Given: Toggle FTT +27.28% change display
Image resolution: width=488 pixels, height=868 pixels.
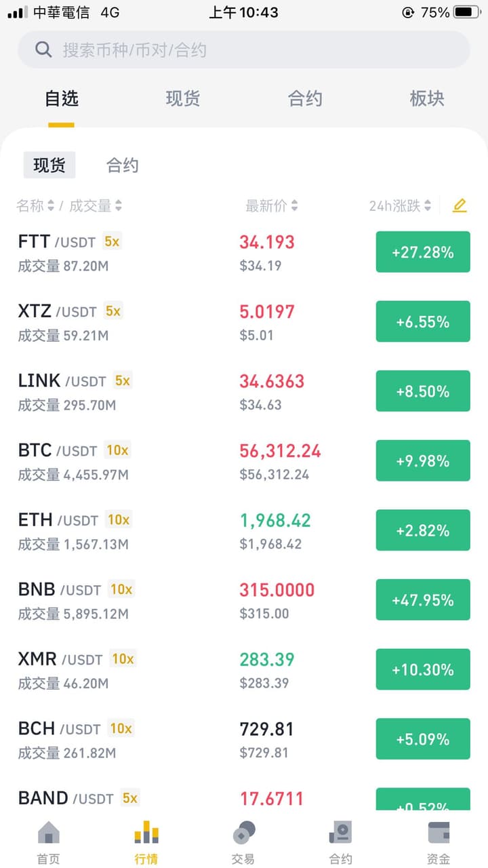Looking at the screenshot, I should point(423,252).
